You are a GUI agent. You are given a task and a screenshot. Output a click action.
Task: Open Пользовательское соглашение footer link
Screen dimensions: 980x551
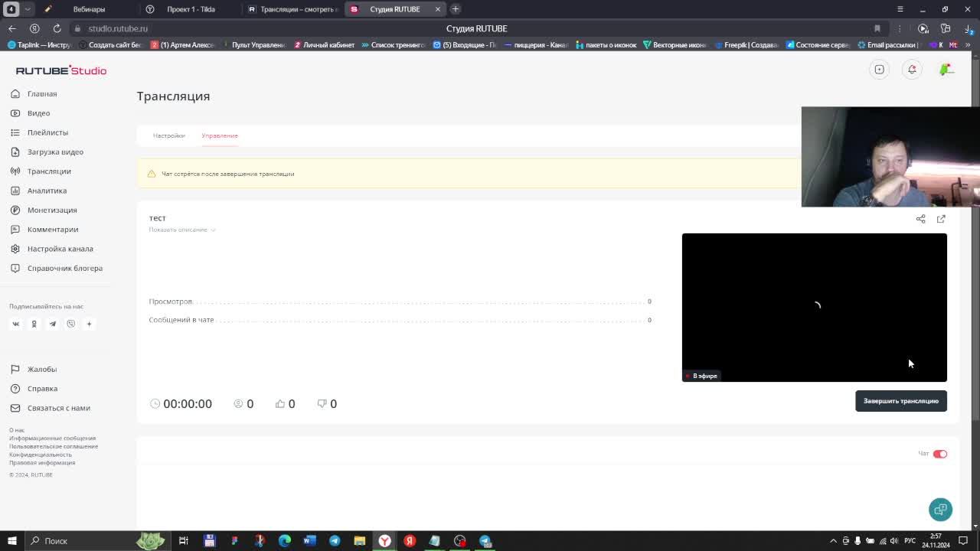coord(54,446)
